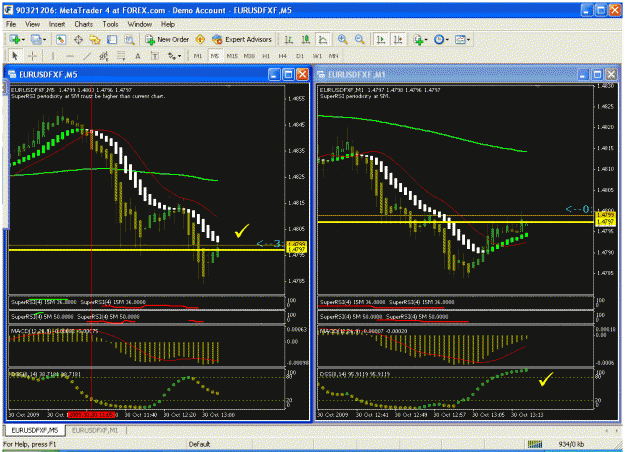
Task: Open the Help menu
Action: [168, 24]
